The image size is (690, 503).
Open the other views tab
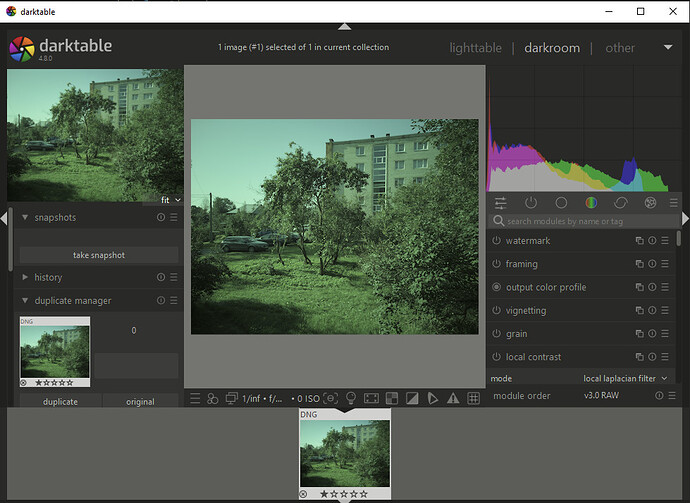[620, 48]
